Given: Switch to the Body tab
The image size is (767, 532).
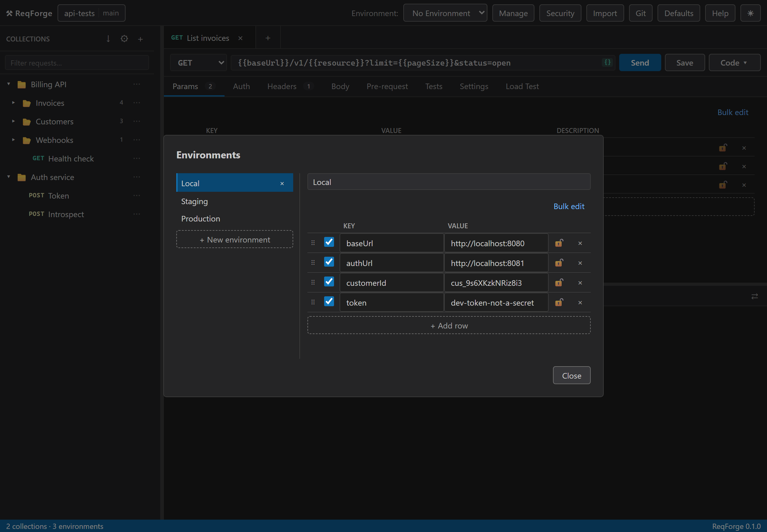Looking at the screenshot, I should tap(340, 86).
